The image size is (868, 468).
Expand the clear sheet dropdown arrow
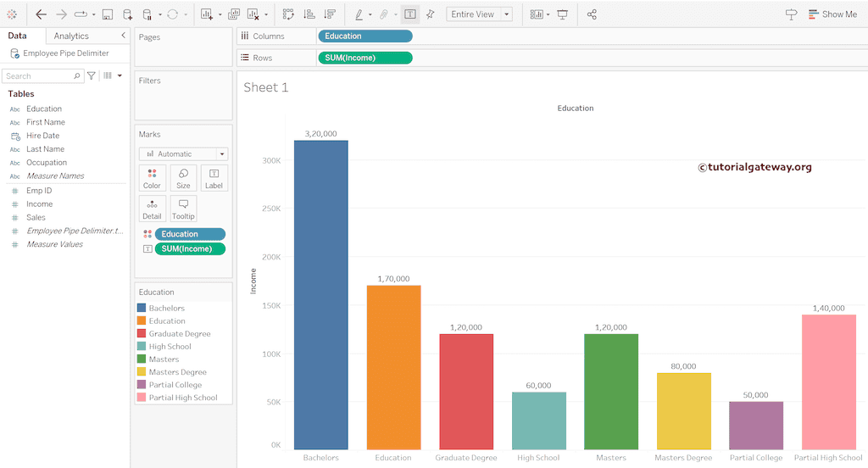pyautogui.click(x=266, y=15)
